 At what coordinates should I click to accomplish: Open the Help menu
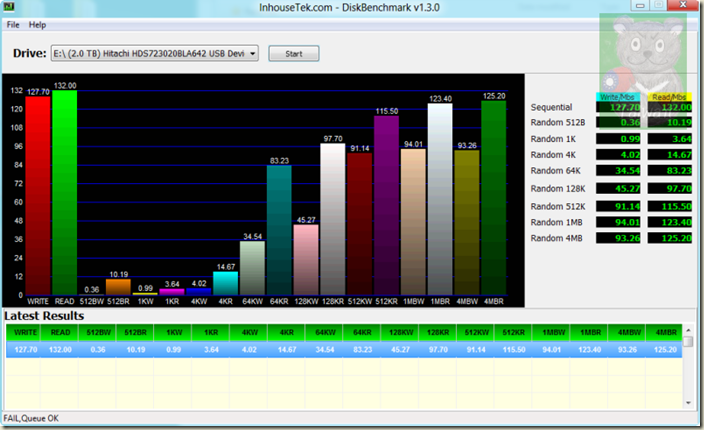(x=38, y=24)
